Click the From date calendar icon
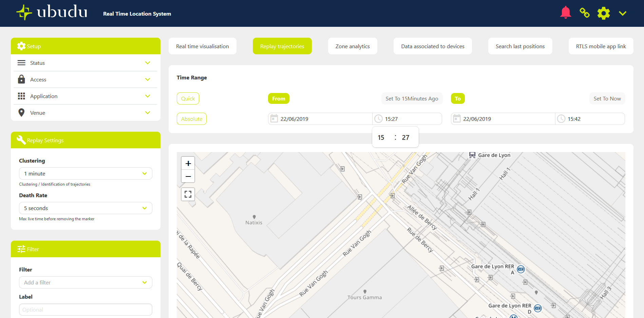 274,119
